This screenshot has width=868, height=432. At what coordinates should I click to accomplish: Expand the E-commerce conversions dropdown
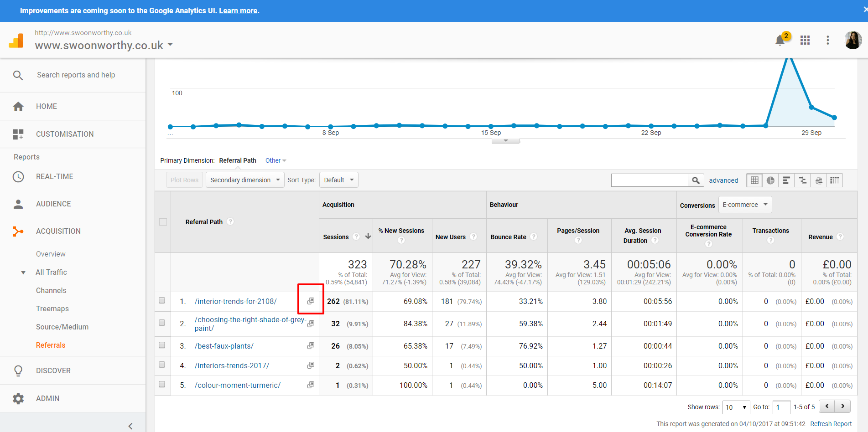pyautogui.click(x=745, y=205)
